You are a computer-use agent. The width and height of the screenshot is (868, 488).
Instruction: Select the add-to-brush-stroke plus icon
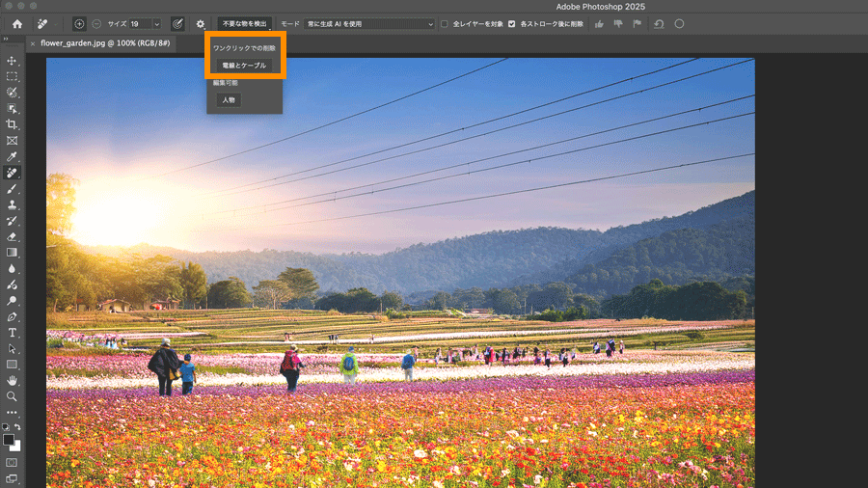[79, 24]
